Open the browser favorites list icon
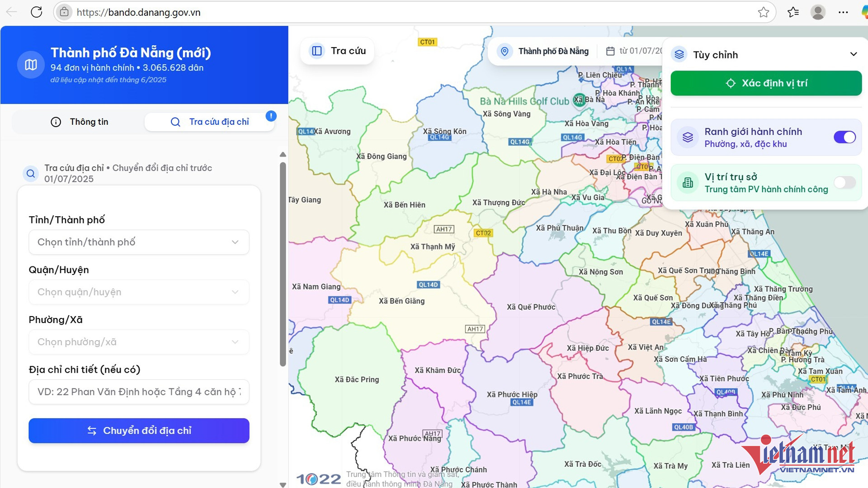Viewport: 868px width, 488px height. [793, 12]
